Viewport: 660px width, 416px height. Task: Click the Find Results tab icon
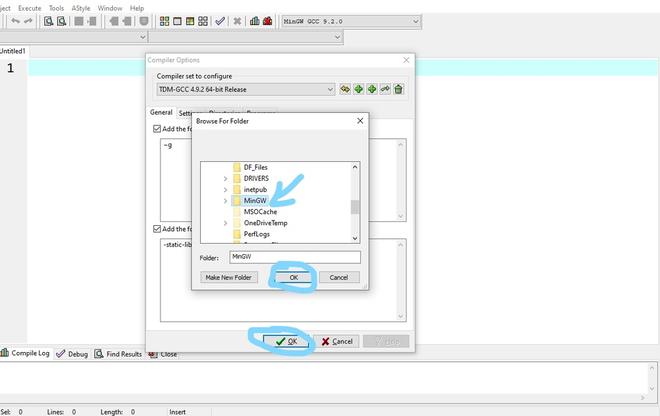tap(98, 354)
